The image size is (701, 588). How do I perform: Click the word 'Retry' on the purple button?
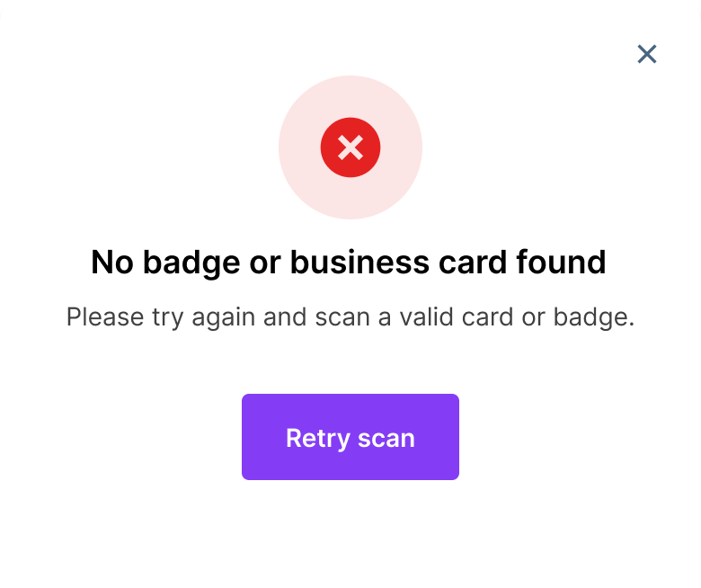pos(317,438)
